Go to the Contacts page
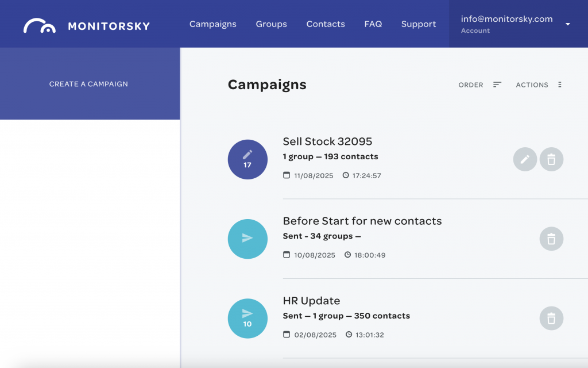Image resolution: width=588 pixels, height=368 pixels. (326, 24)
